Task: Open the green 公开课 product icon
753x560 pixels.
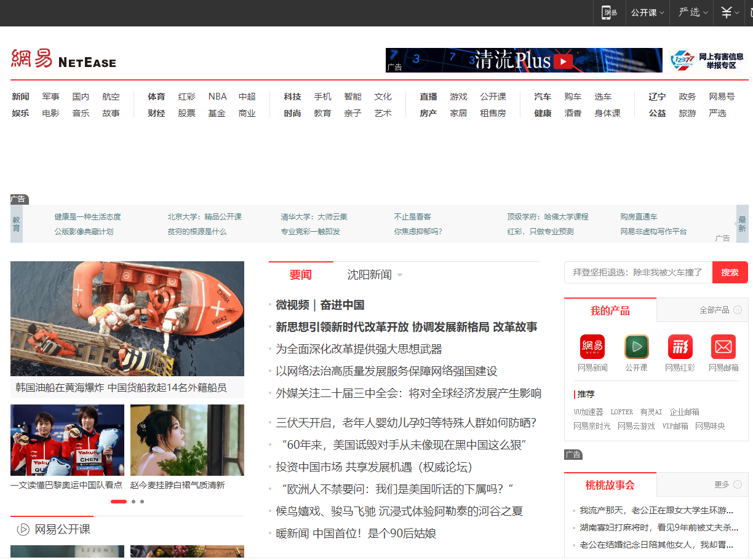Action: tap(637, 347)
